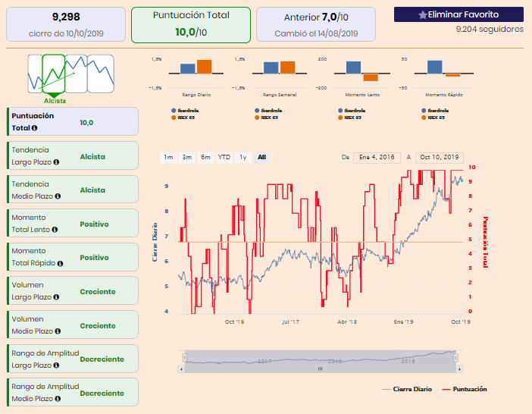Select the last declining trend thumbnail
Screen dimensions: 532x414
[101, 74]
